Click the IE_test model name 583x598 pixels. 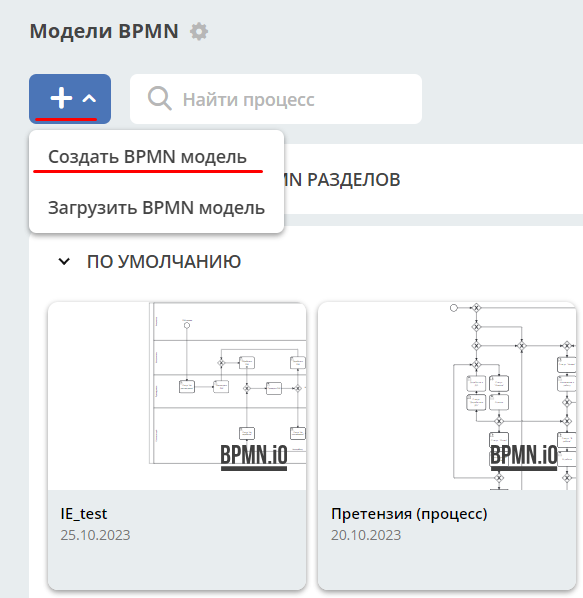pyautogui.click(x=84, y=514)
